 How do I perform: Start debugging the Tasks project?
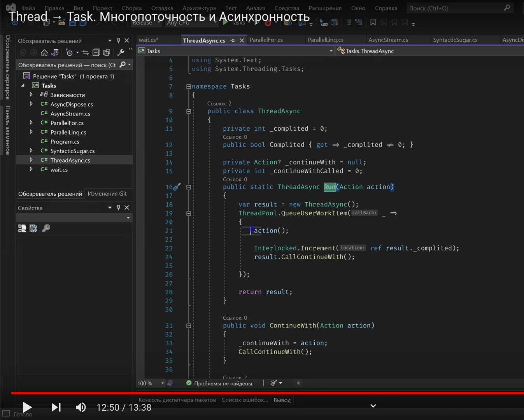point(225,22)
